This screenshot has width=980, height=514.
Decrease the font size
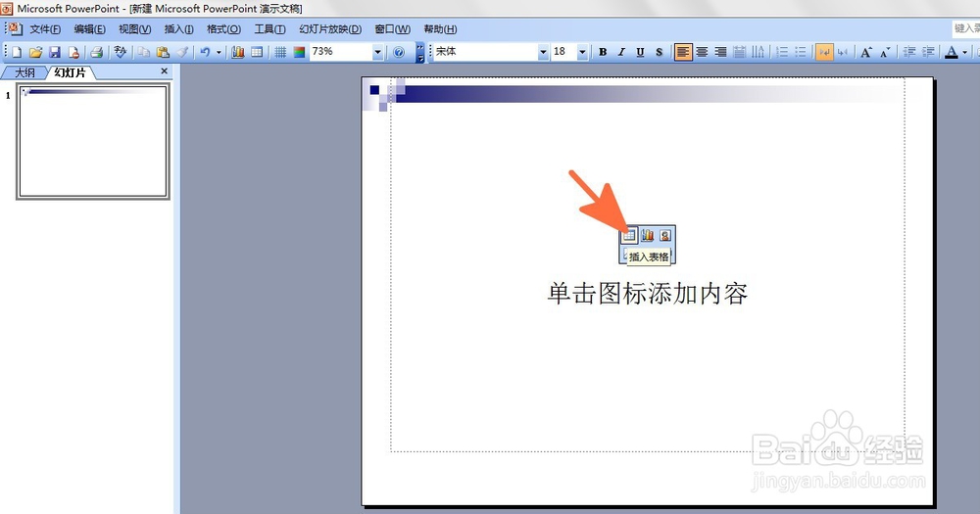tap(885, 52)
